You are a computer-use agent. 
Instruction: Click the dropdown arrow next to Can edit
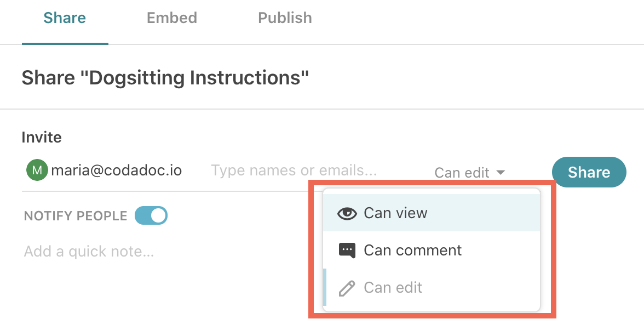tap(501, 173)
